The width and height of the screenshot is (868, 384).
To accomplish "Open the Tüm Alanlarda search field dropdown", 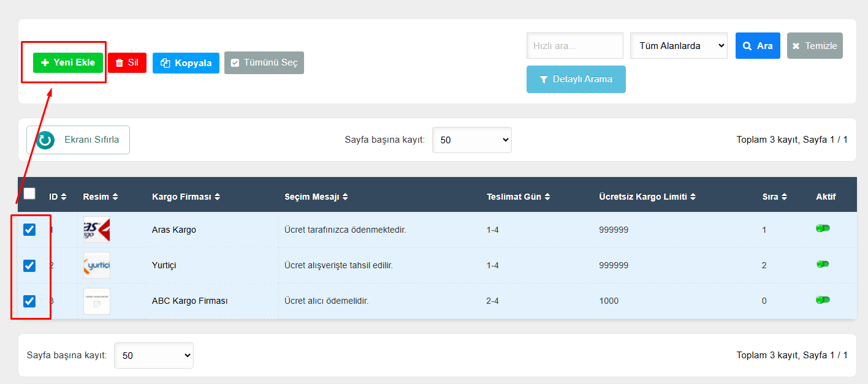I will pyautogui.click(x=679, y=46).
